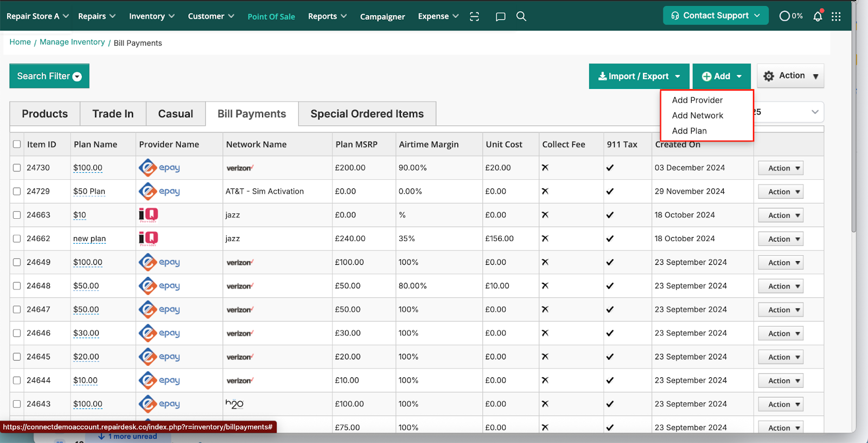Sort by Plan MSRP column header
The width and height of the screenshot is (868, 443).
click(x=356, y=144)
